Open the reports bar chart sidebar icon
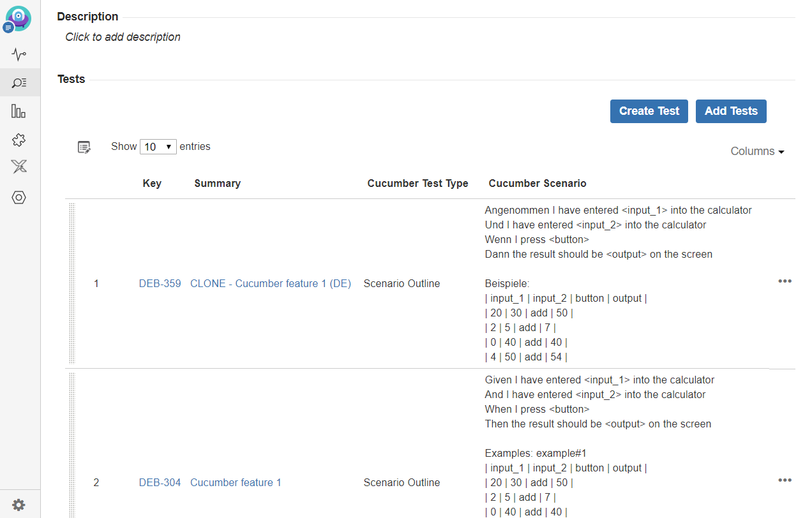Viewport: 812px width, 518px height. 19,111
